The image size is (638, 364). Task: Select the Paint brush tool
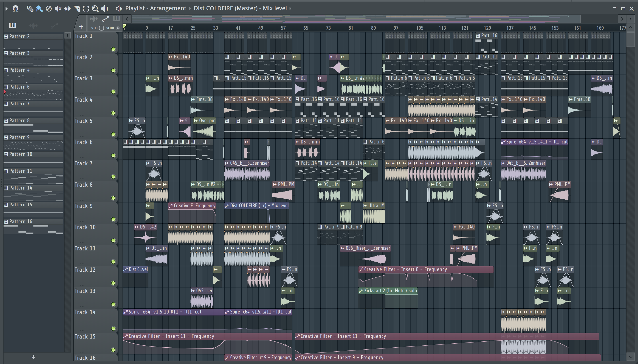pos(39,8)
